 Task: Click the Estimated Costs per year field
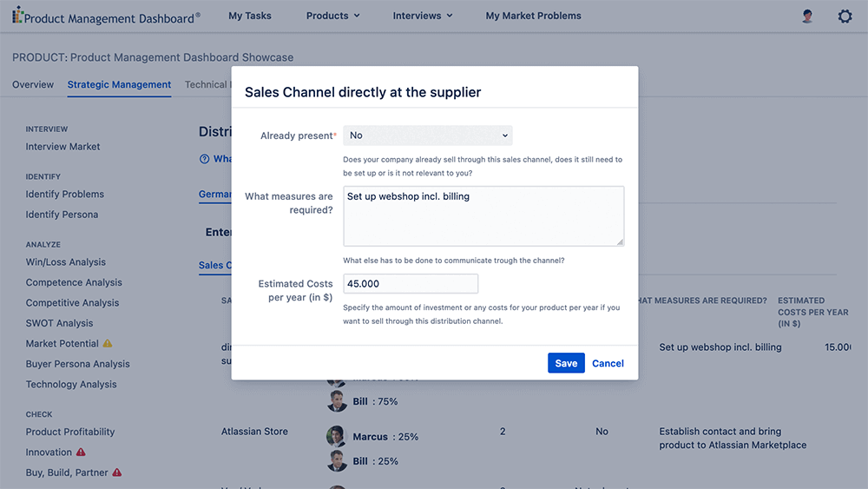411,283
